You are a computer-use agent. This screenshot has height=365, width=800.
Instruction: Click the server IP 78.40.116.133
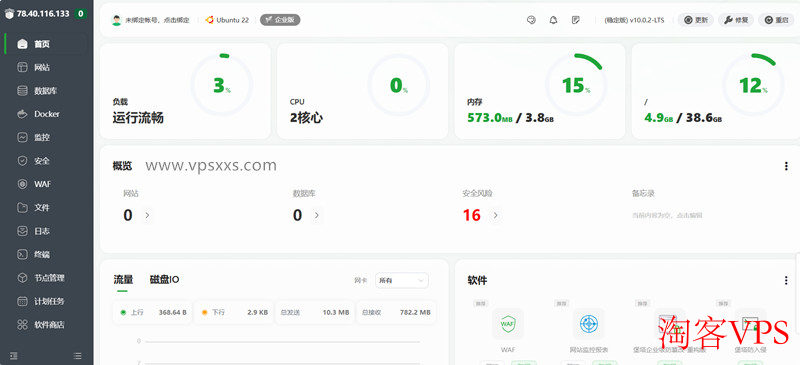pyautogui.click(x=43, y=14)
